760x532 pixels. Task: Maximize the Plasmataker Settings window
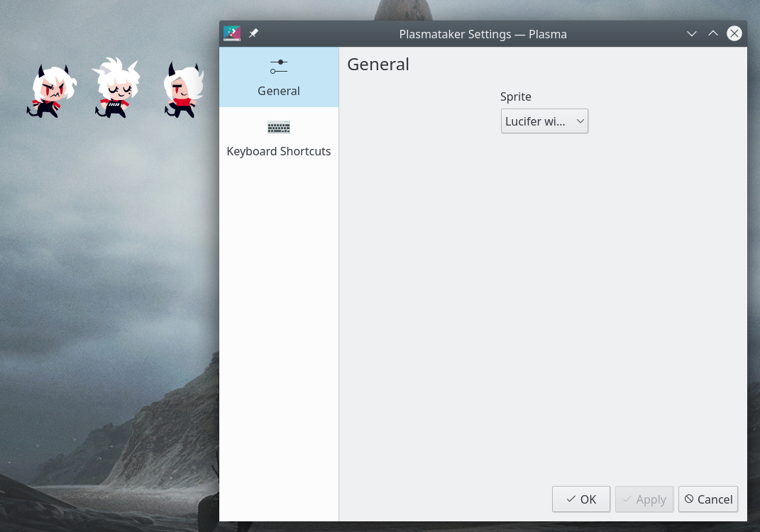coord(713,33)
